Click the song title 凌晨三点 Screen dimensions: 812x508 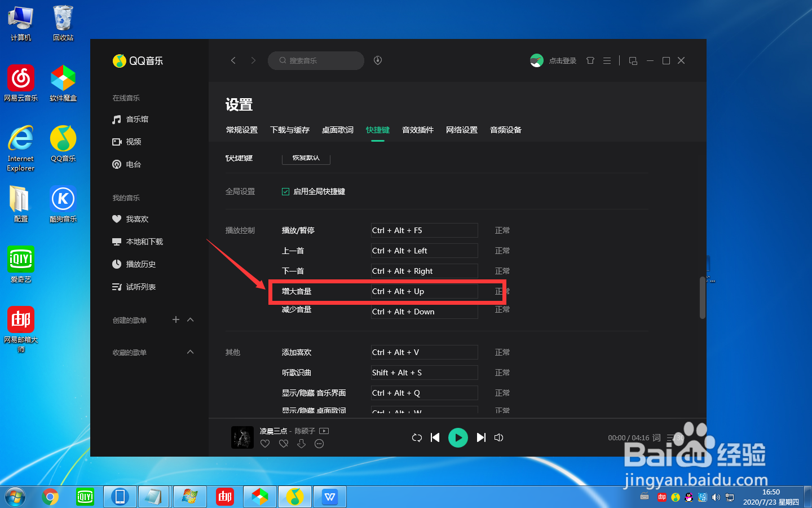click(x=273, y=431)
